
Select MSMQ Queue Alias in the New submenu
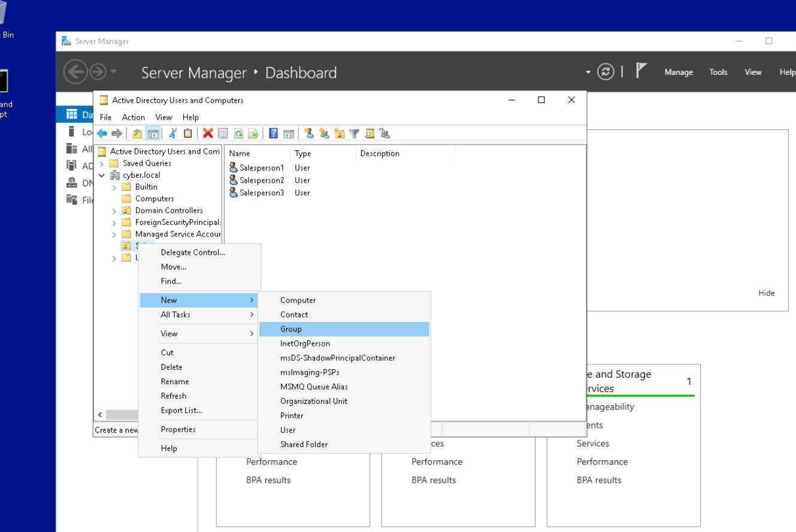pos(344,387)
